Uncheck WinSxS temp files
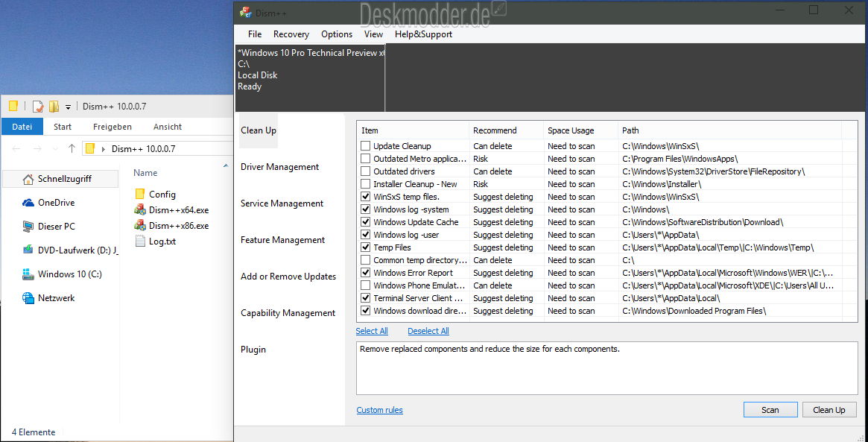 pyautogui.click(x=365, y=197)
